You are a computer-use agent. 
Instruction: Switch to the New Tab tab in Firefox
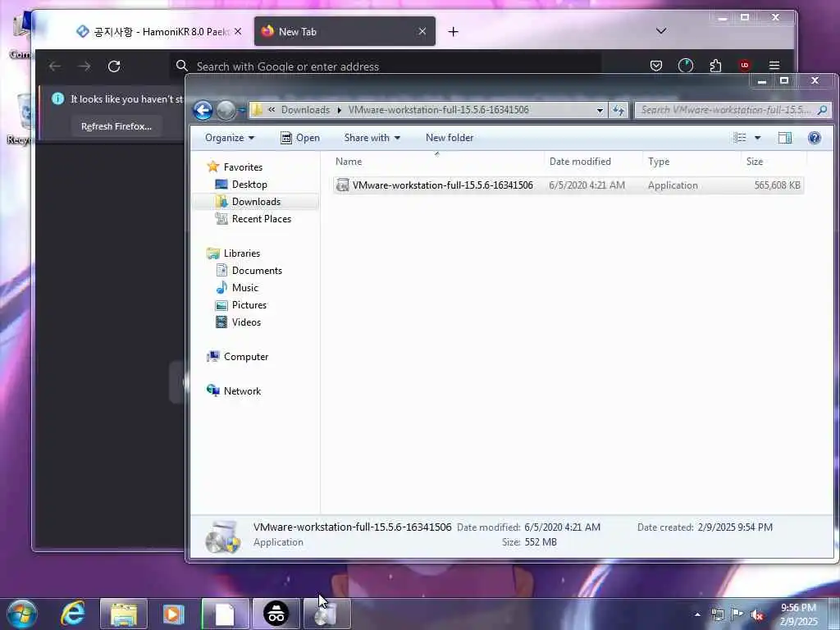(x=345, y=32)
